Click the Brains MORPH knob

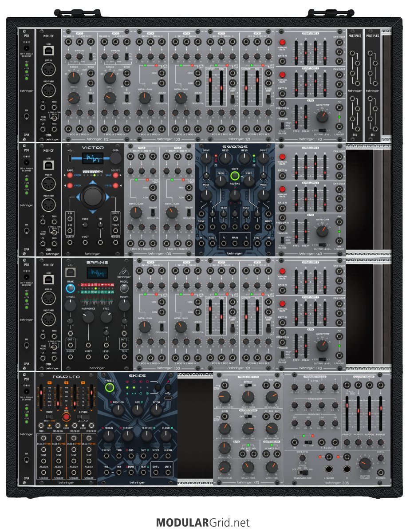point(124,305)
